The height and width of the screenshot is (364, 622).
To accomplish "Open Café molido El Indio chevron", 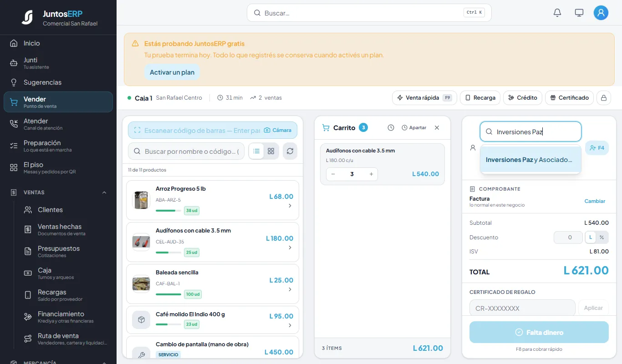I will pyautogui.click(x=290, y=325).
